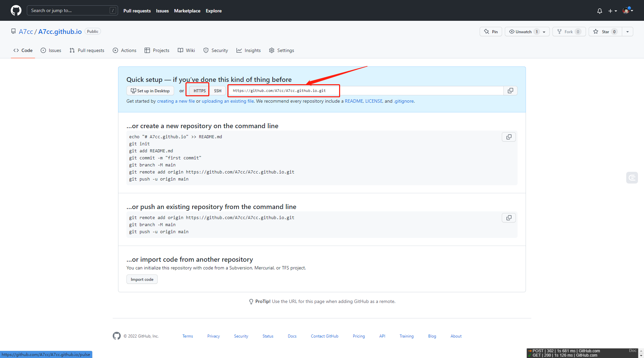Copy the push existing repository commands

coord(509,218)
